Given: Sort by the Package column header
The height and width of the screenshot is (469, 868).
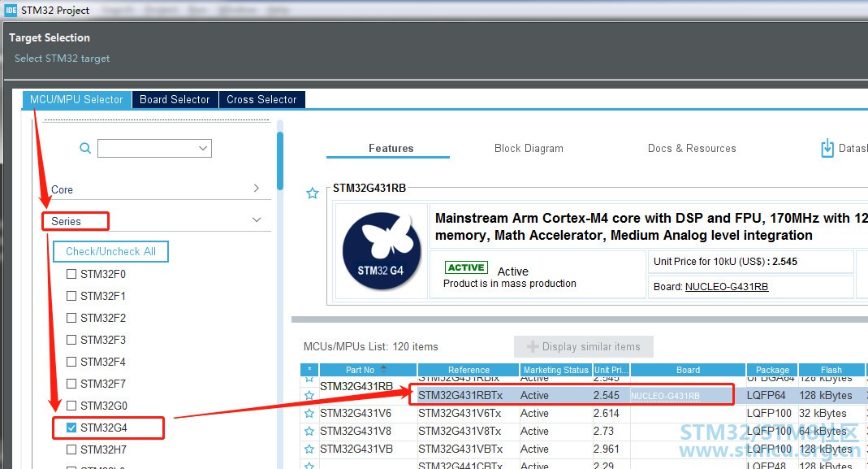Looking at the screenshot, I should pyautogui.click(x=772, y=370).
